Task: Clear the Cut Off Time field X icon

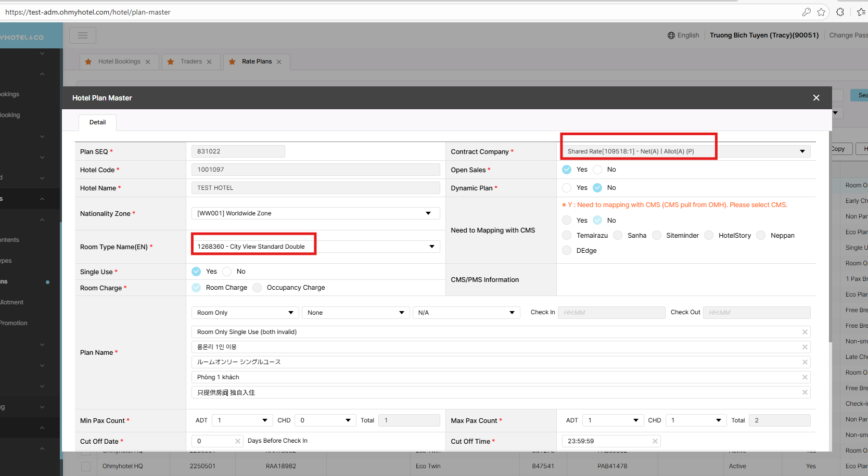Action: tap(655, 441)
